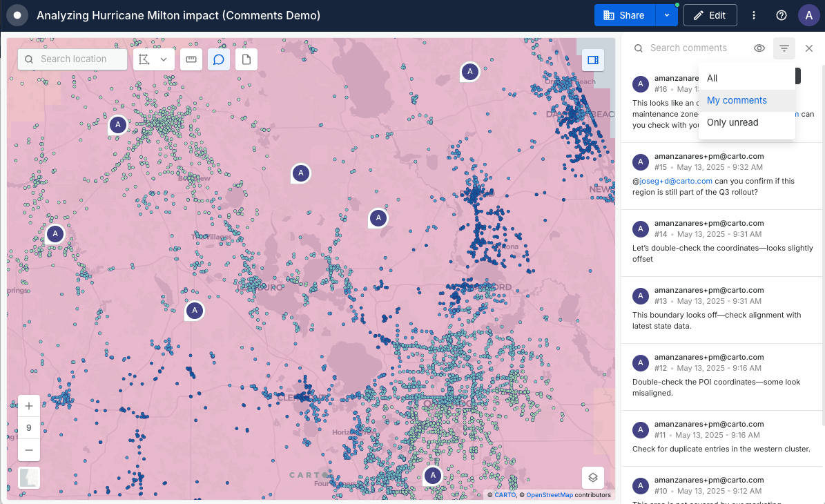Click the measure distance ruler tool
This screenshot has width=825, height=504.
pyautogui.click(x=191, y=59)
